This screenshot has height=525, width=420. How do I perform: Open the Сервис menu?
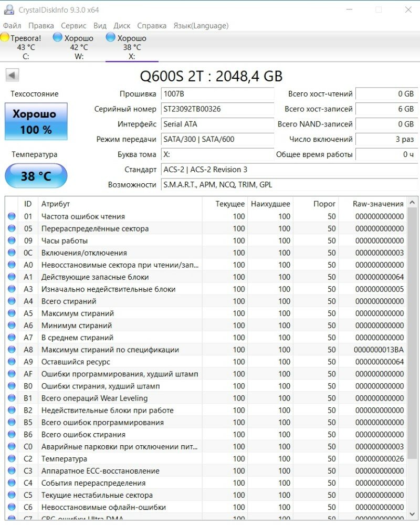(73, 26)
